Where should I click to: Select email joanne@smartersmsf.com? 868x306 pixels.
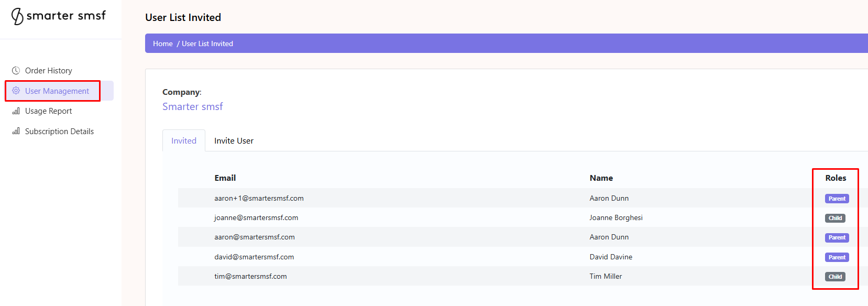click(256, 217)
